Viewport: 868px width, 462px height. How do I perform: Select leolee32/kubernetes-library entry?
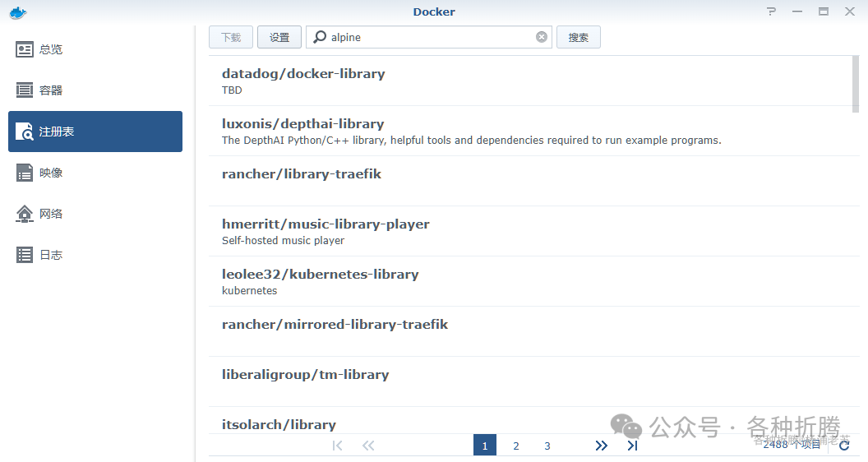pyautogui.click(x=533, y=281)
